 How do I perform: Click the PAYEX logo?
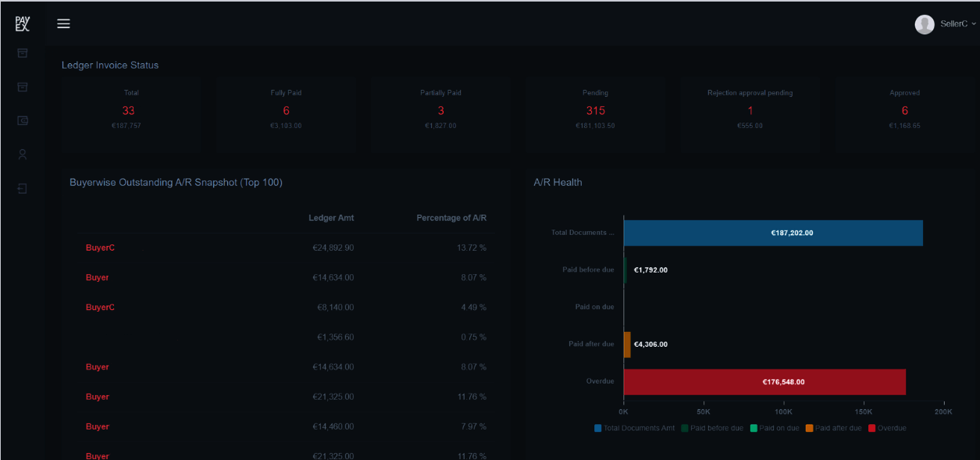22,22
